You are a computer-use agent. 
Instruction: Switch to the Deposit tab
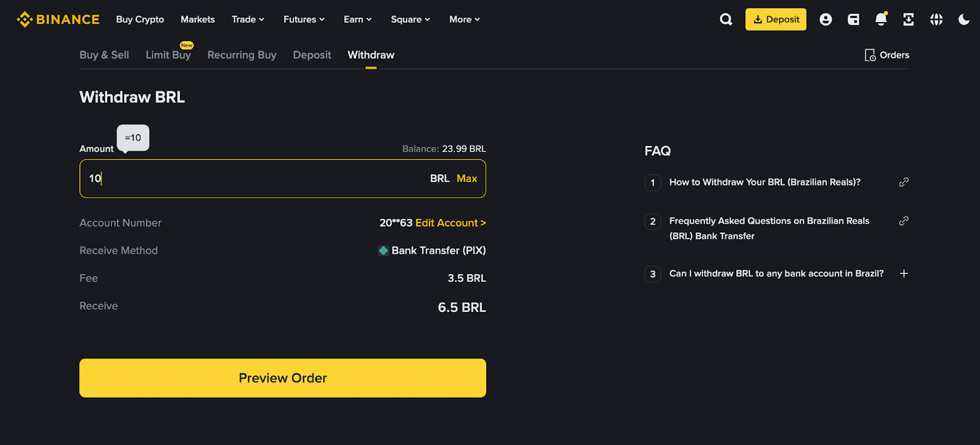click(x=312, y=55)
